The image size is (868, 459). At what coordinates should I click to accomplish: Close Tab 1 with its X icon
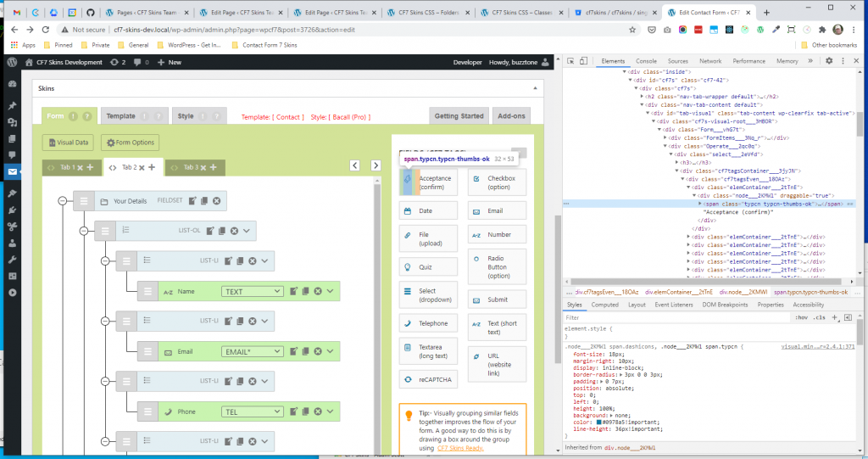[x=80, y=167]
